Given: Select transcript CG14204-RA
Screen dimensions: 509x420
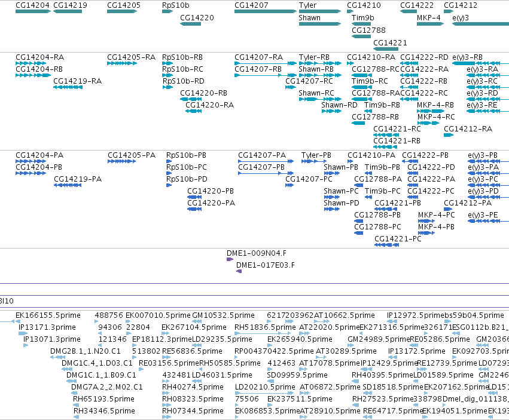Looking at the screenshot, I should [x=40, y=57].
